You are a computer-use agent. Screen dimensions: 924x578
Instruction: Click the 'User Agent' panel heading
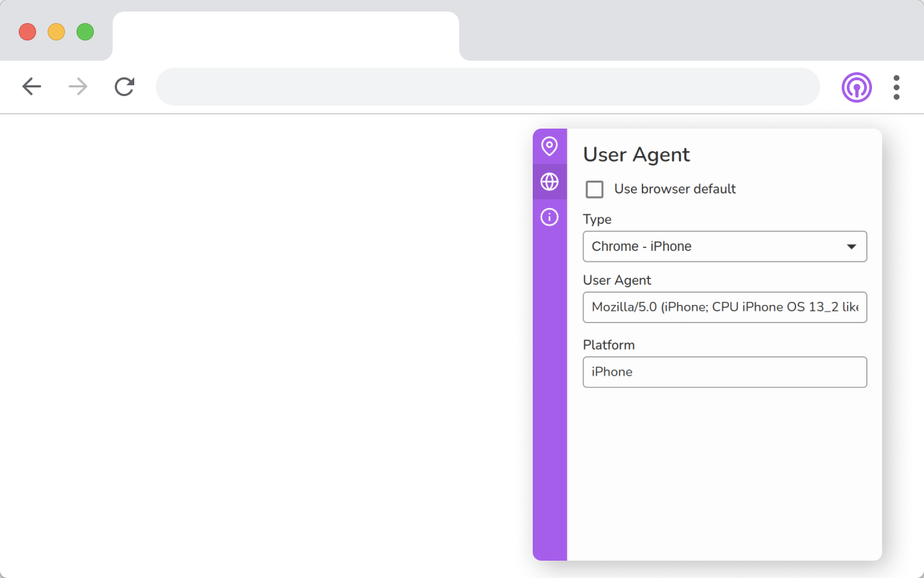click(636, 155)
